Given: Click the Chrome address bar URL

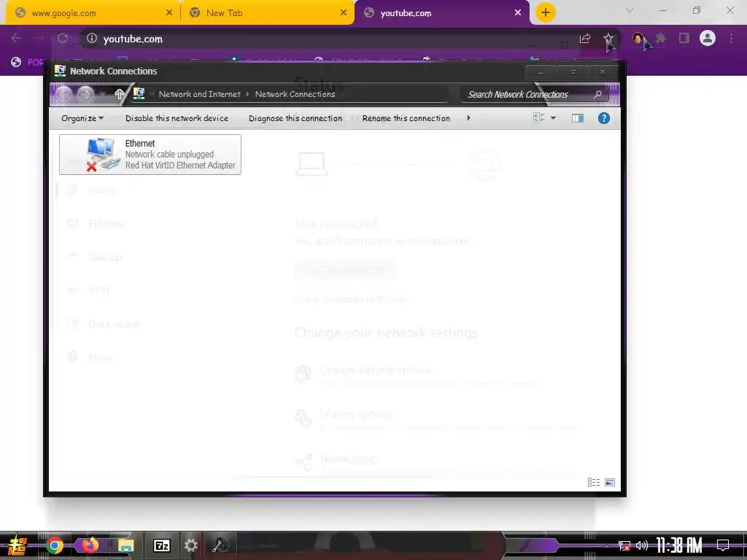Looking at the screenshot, I should coord(133,39).
